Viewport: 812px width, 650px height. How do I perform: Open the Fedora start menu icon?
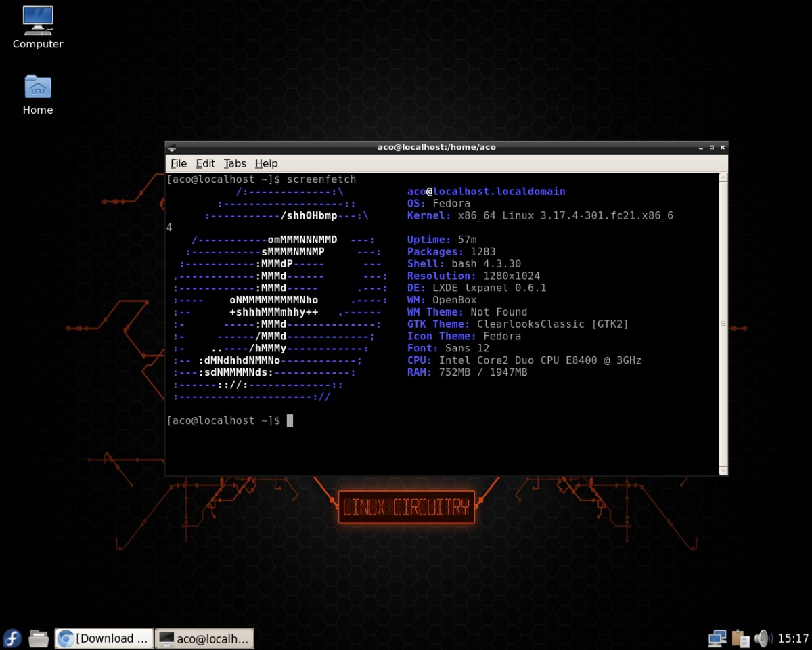tap(13, 638)
